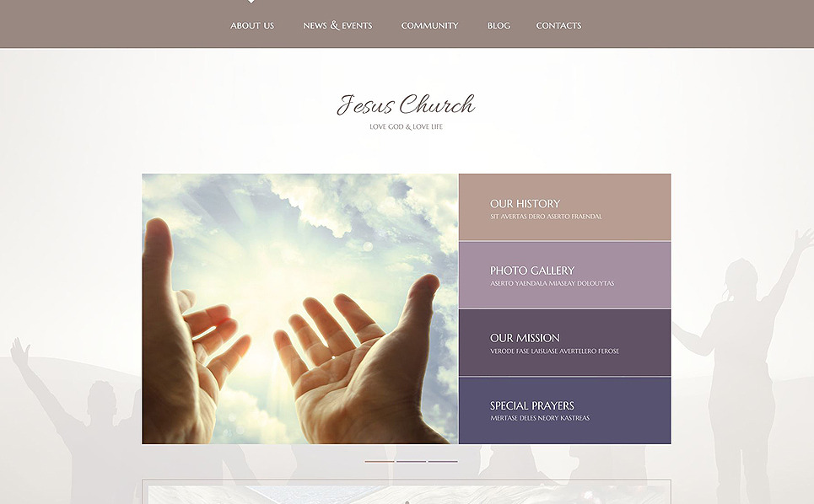This screenshot has height=504, width=814.
Task: Open the Contacts page
Action: [x=558, y=25]
